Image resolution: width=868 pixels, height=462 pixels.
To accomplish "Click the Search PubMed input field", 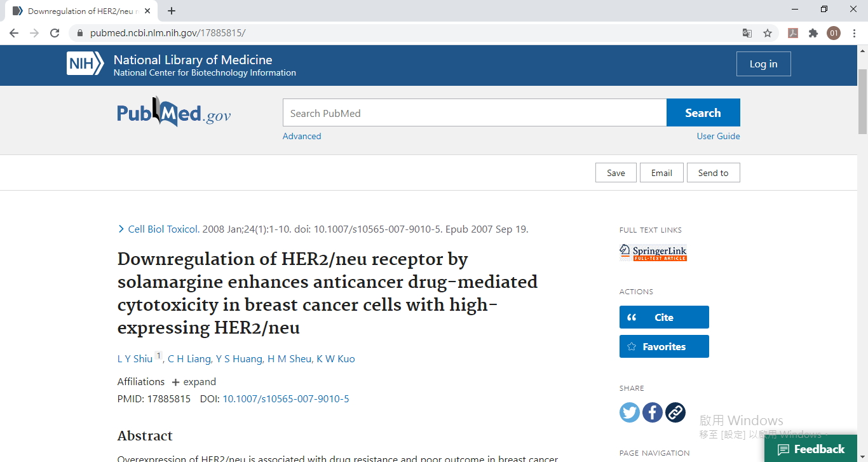I will (x=475, y=112).
